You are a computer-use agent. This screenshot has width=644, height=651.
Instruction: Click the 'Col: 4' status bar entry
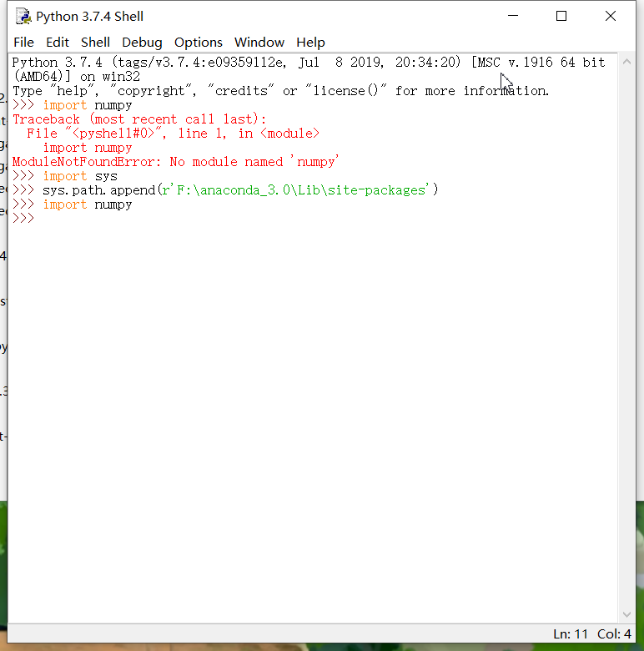(614, 634)
